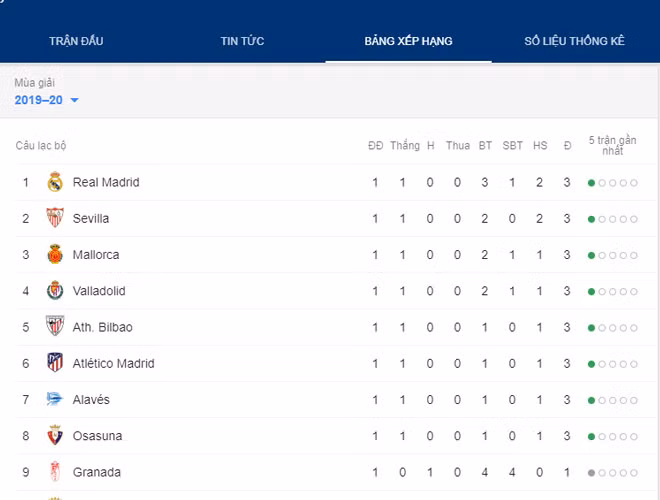The image size is (660, 500).
Task: Click the Valladolid club crest icon
Action: pyautogui.click(x=55, y=291)
